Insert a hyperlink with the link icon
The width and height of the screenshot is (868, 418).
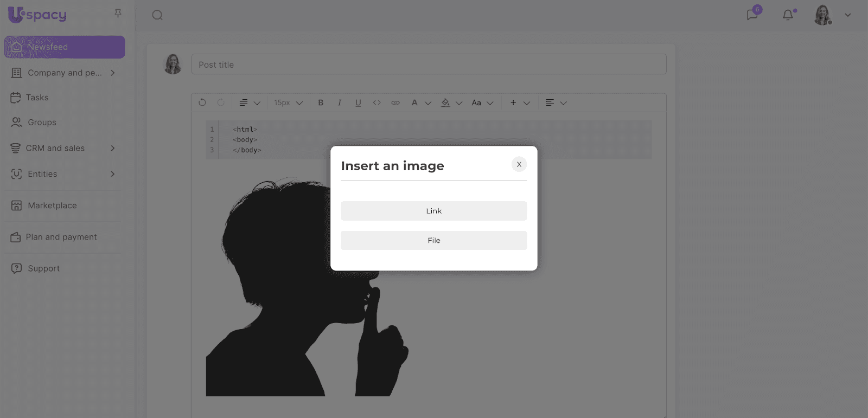[x=395, y=102]
